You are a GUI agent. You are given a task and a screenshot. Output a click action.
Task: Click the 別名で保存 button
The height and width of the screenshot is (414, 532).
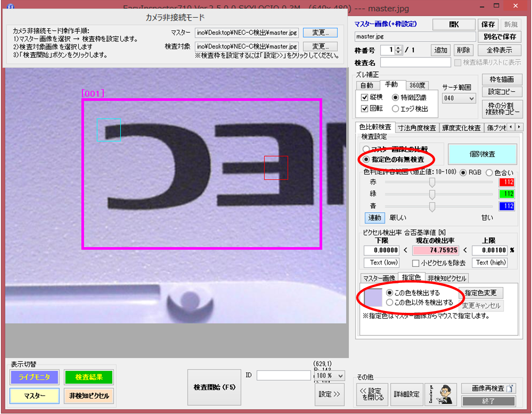point(500,37)
